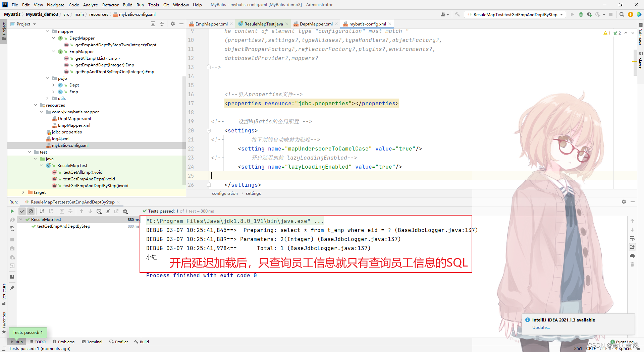Toggle Show Passed tests checkmark button
644x352 pixels.
22,211
